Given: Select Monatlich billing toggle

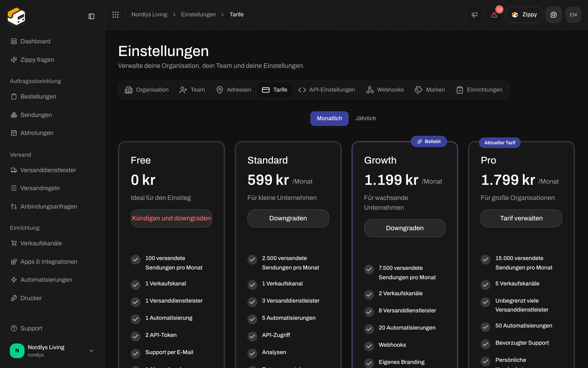Looking at the screenshot, I should [329, 119].
